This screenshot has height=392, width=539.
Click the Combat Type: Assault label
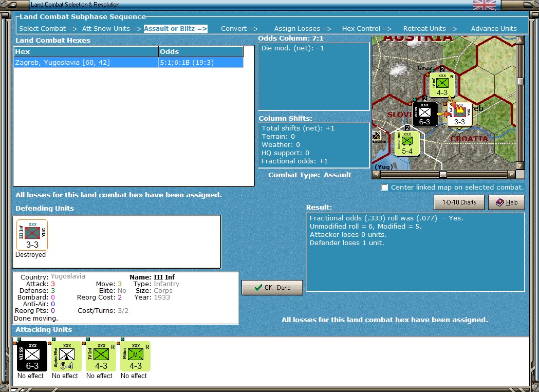(310, 175)
